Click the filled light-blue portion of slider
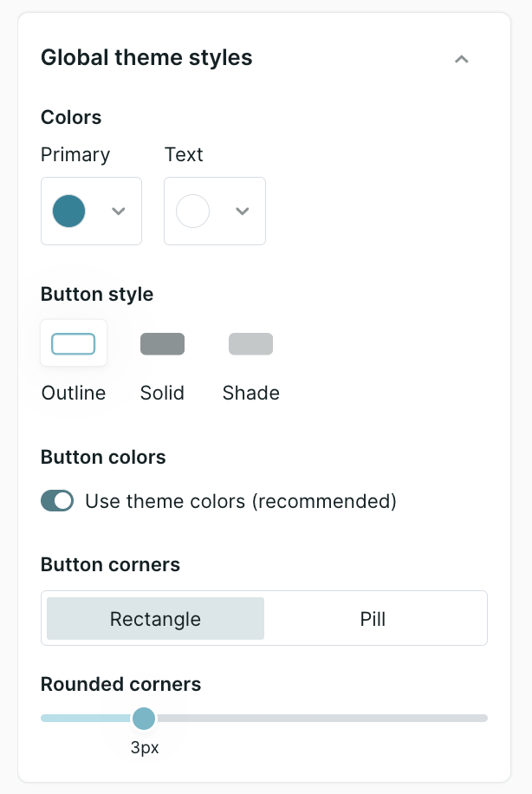Viewport: 532px width, 794px height. pos(86,718)
